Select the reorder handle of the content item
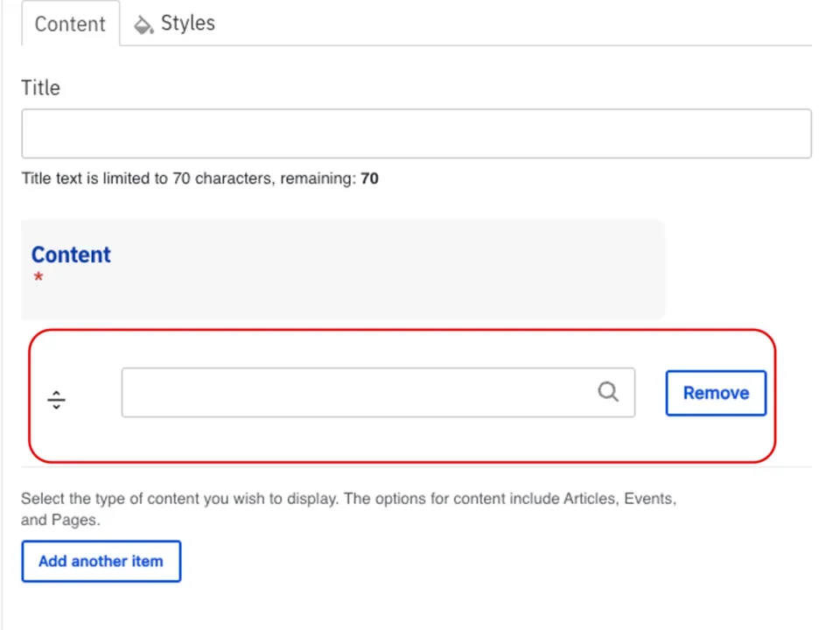Image resolution: width=840 pixels, height=630 pixels. pyautogui.click(x=56, y=399)
